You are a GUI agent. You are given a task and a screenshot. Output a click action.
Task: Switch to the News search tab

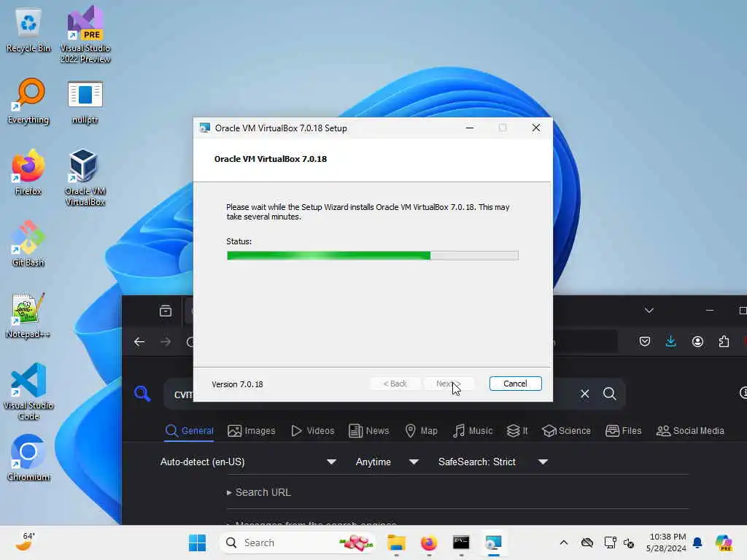pos(368,431)
